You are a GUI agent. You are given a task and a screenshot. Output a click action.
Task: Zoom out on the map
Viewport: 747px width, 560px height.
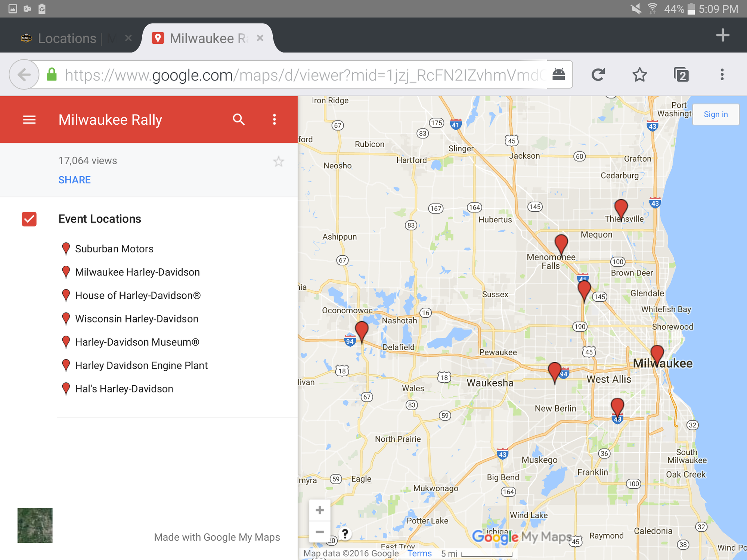click(x=320, y=532)
